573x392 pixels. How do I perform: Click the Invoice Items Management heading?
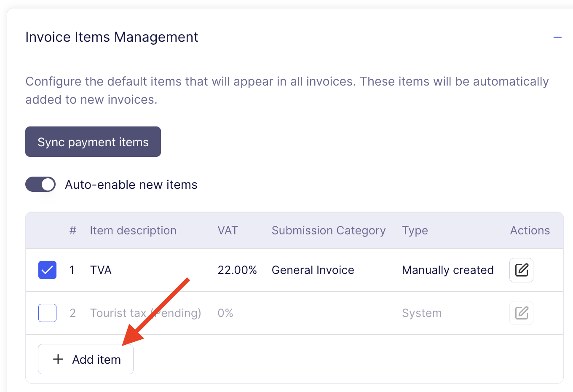tap(112, 37)
